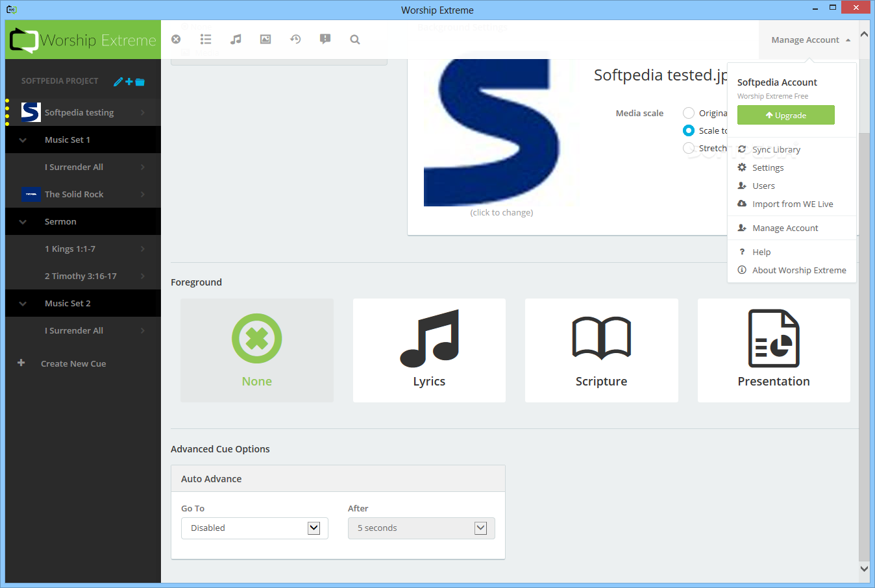Open the music note songs icon in the toolbar

(236, 39)
